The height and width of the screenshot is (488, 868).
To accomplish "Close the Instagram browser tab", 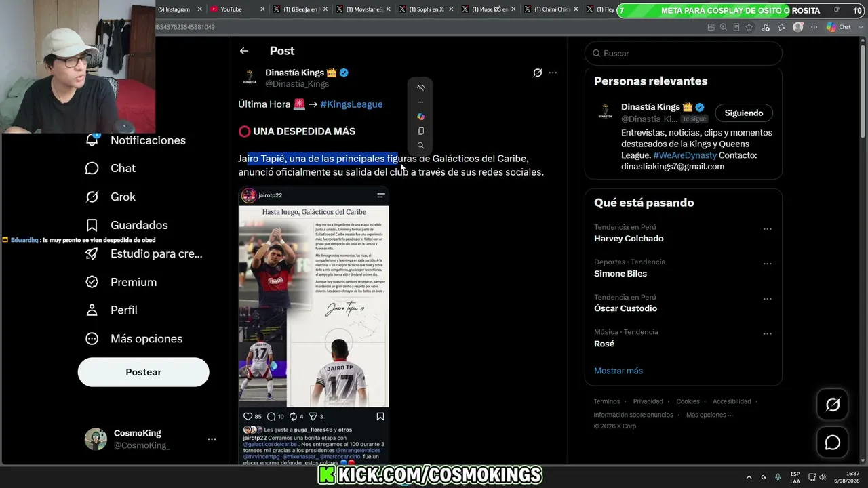I will pos(199,9).
